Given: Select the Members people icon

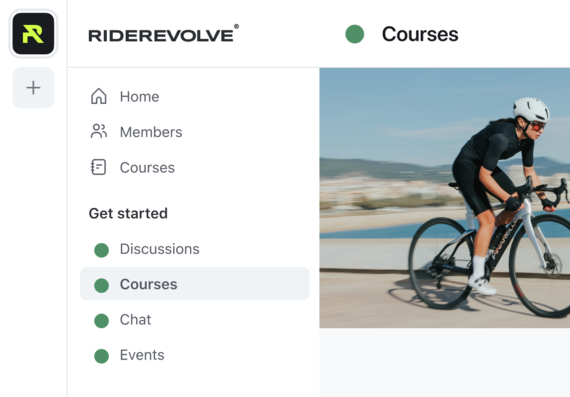Looking at the screenshot, I should [x=99, y=132].
